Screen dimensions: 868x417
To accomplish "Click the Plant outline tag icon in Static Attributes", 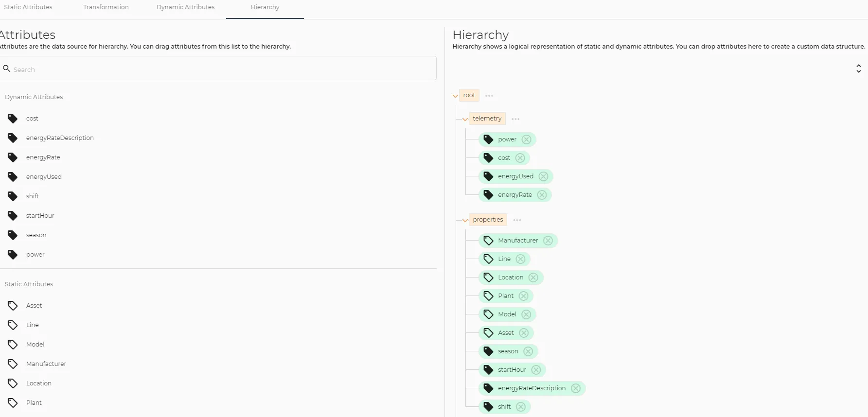I will point(13,403).
